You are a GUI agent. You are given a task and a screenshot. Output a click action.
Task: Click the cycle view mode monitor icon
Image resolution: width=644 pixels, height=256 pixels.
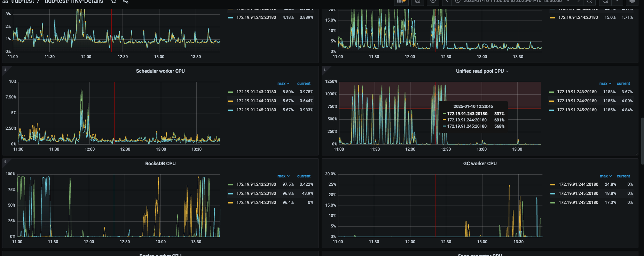(x=632, y=1)
